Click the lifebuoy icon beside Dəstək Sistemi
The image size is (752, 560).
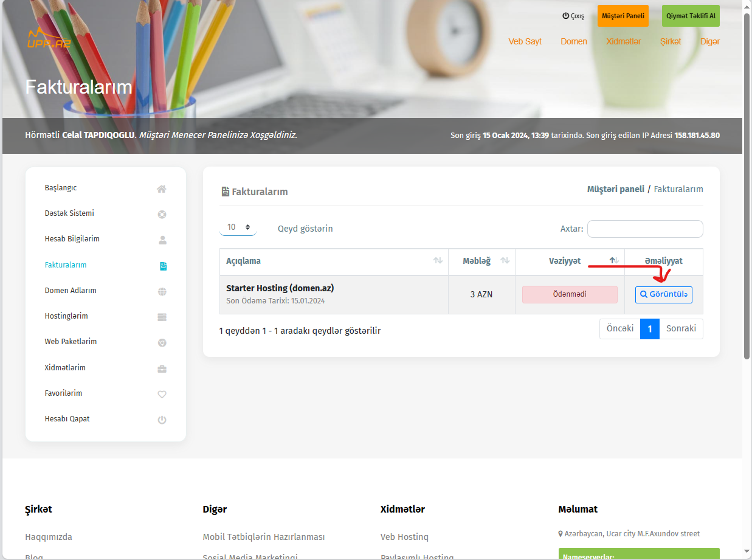[x=162, y=214]
